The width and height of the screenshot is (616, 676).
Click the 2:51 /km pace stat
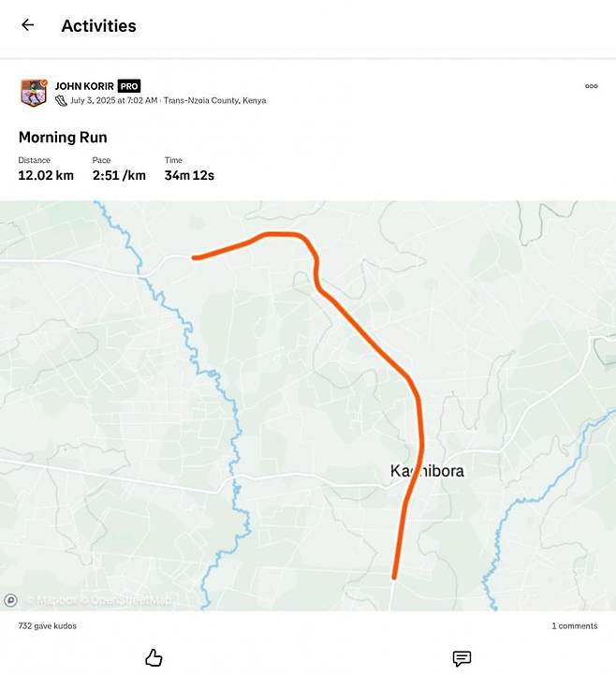119,175
